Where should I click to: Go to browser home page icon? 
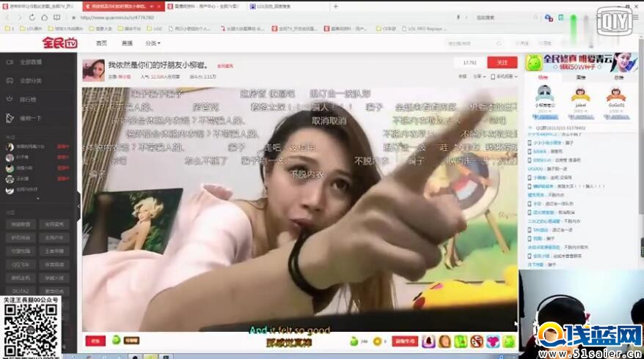(x=44, y=18)
